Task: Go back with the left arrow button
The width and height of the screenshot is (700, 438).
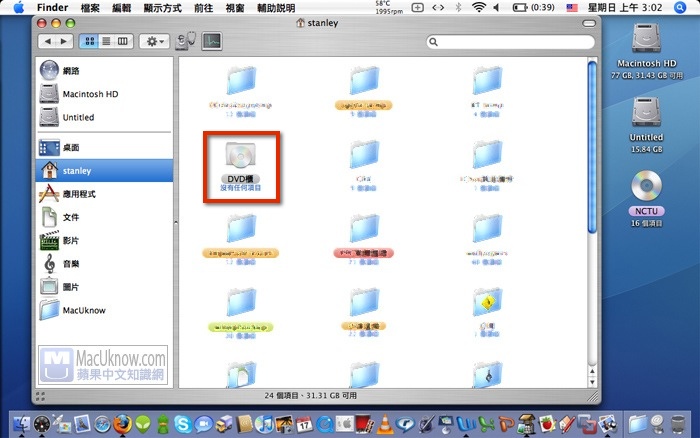Action: click(x=47, y=42)
